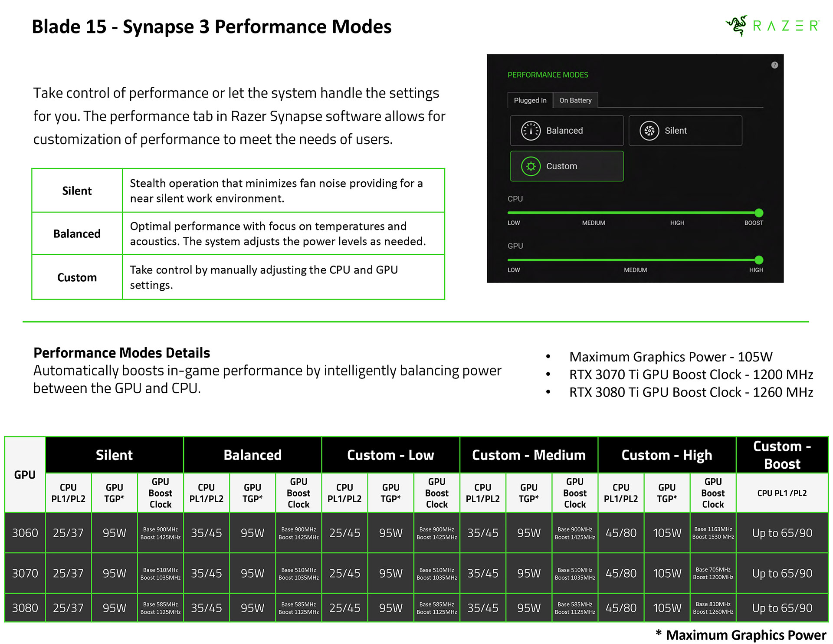This screenshot has height=644, width=833.
Task: Click the Custom - Boost table header
Action: pos(782,455)
